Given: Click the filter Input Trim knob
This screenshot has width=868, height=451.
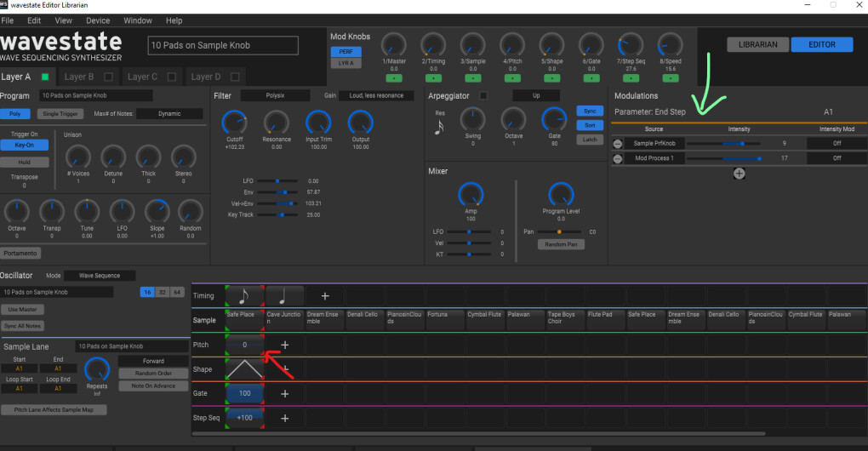Looking at the screenshot, I should [x=318, y=123].
